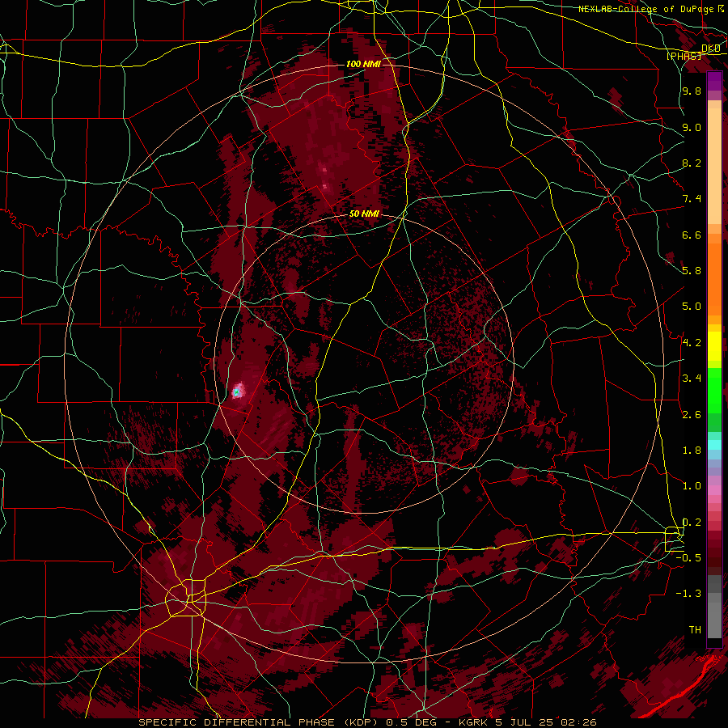Click the 7.4 color scale value
Viewport: 728px width, 728px height.
pos(692,199)
